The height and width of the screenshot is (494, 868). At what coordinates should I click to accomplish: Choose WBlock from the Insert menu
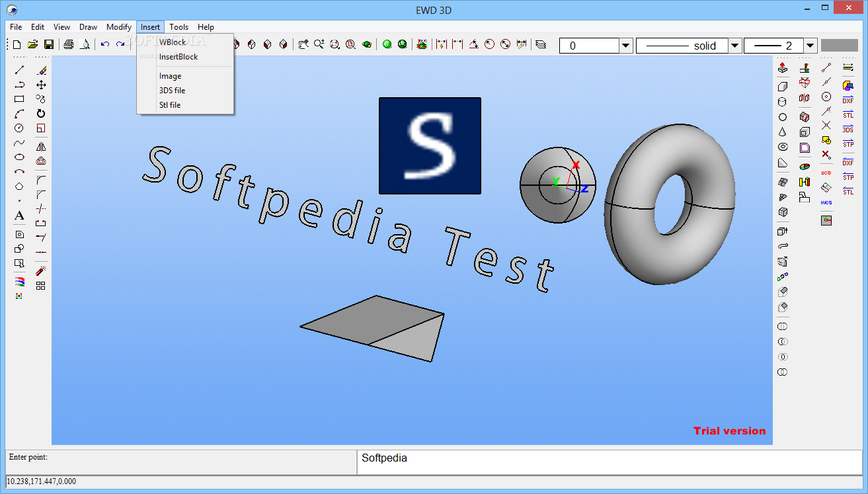(x=185, y=42)
